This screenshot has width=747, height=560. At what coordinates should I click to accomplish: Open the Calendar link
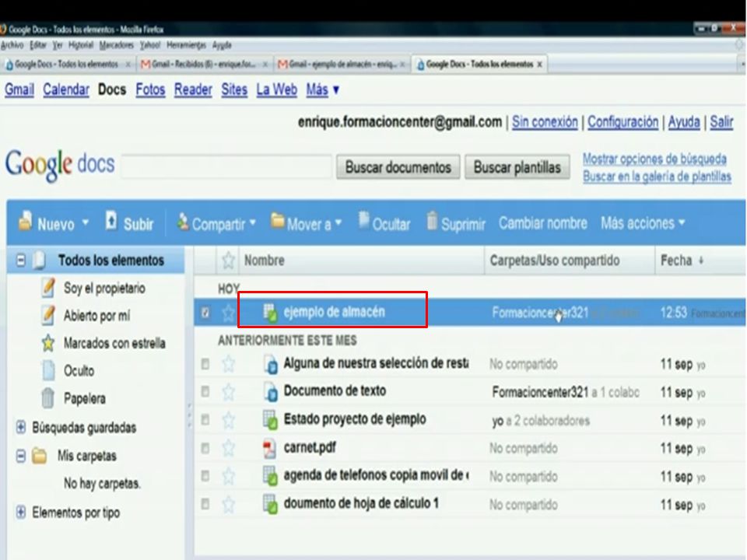66,89
